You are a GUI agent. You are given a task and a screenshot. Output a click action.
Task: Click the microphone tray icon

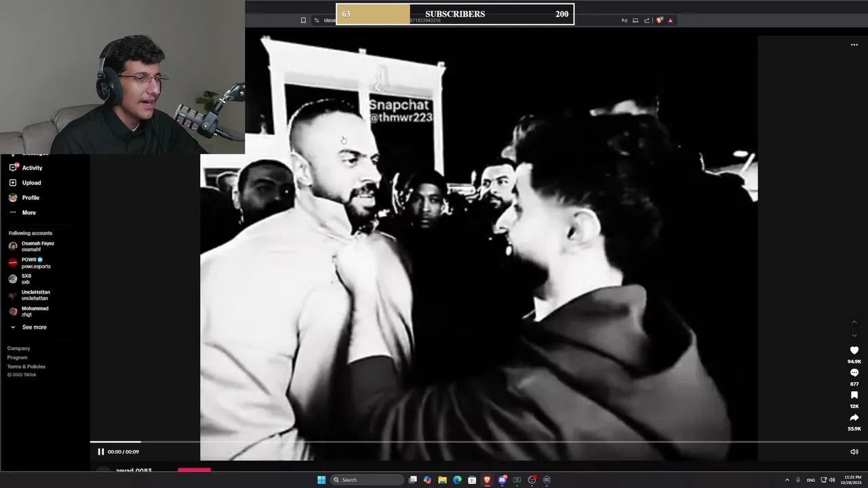tap(797, 480)
